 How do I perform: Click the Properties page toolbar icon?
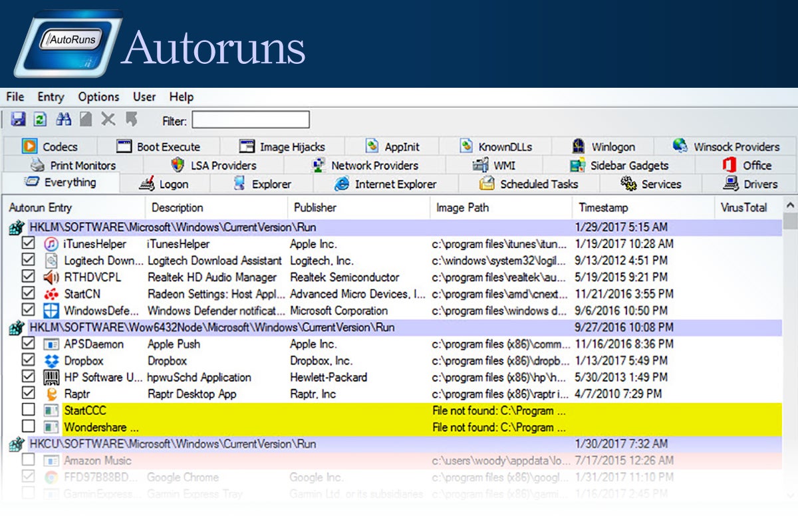(86, 120)
